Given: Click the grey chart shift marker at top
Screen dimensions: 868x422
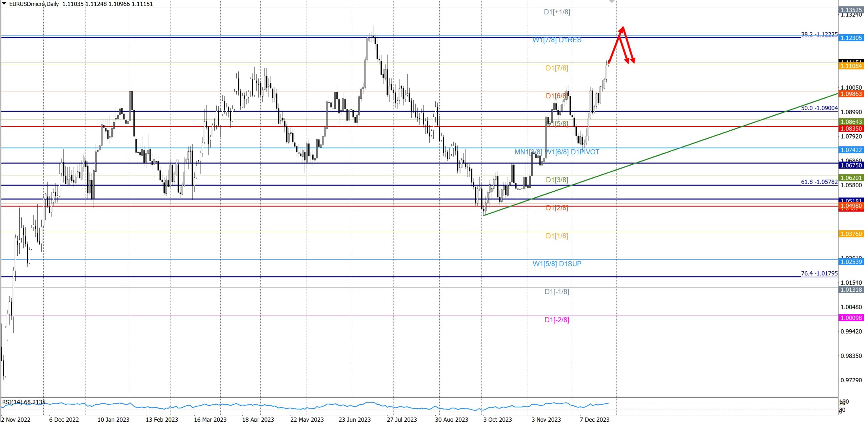Looking at the screenshot, I should click(612, 1).
